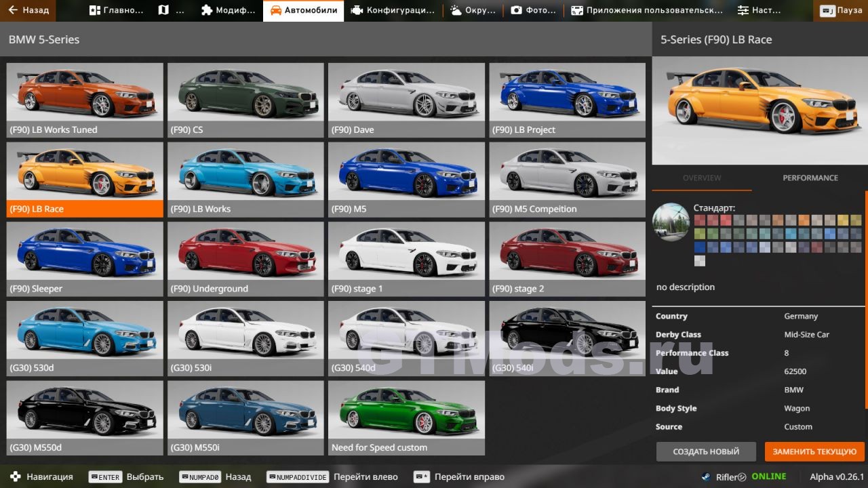The image size is (868, 488).
Task: Click the ENTER Выбрать hint
Action: click(x=126, y=476)
